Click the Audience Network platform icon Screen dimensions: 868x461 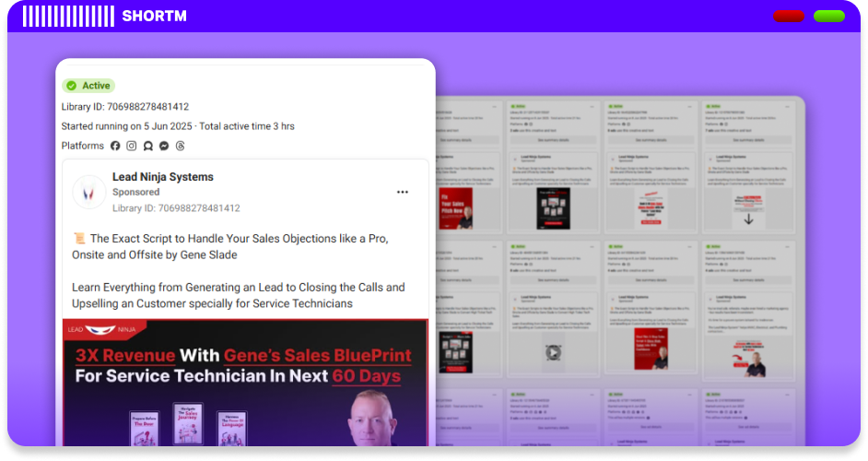pyautogui.click(x=147, y=146)
